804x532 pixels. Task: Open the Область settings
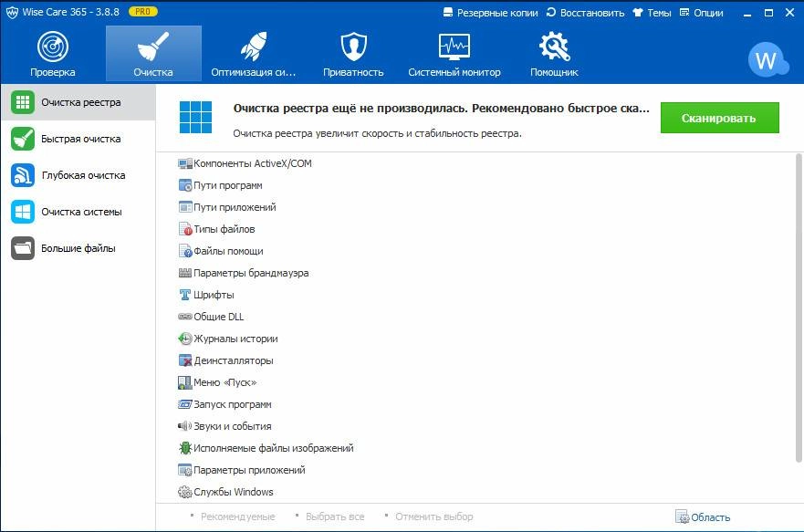click(x=703, y=516)
